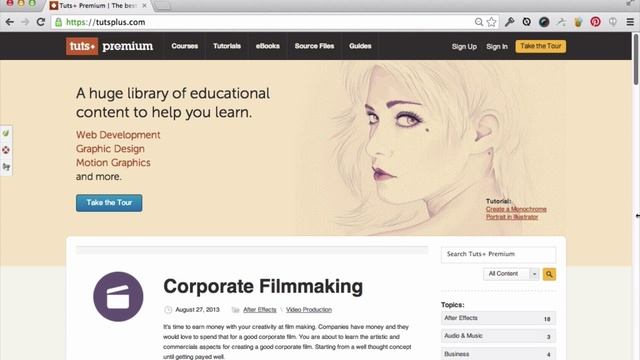
Task: Click the Sign Up link
Action: tap(464, 47)
